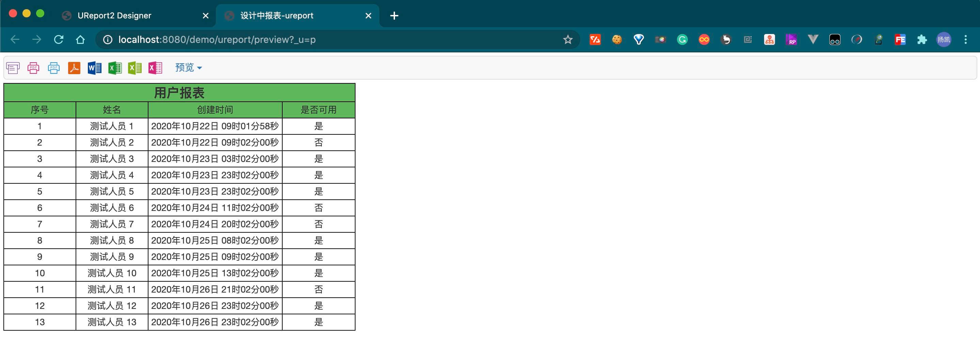
Task: Click the dark green Excel export icon
Action: coord(115,68)
